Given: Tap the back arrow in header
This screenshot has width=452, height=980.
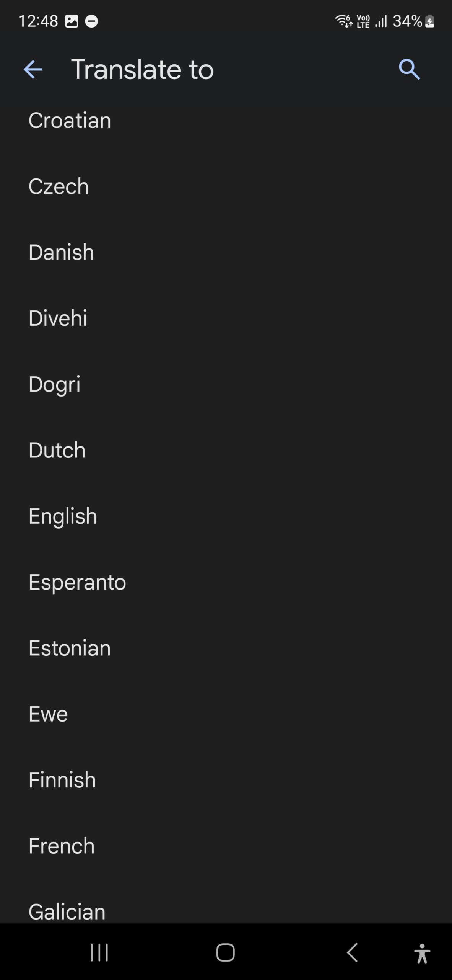Looking at the screenshot, I should (33, 70).
